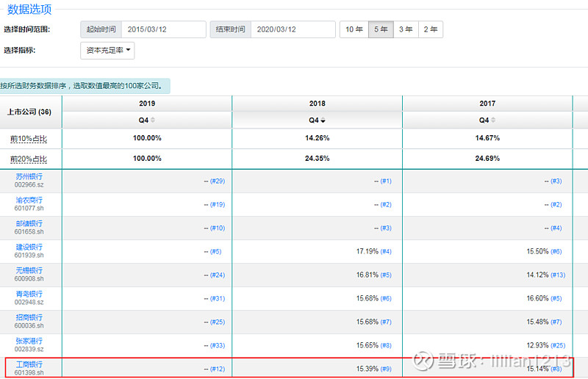This screenshot has width=588, height=379.
Task: Click the end date field 2020/03/12
Action: 293,29
